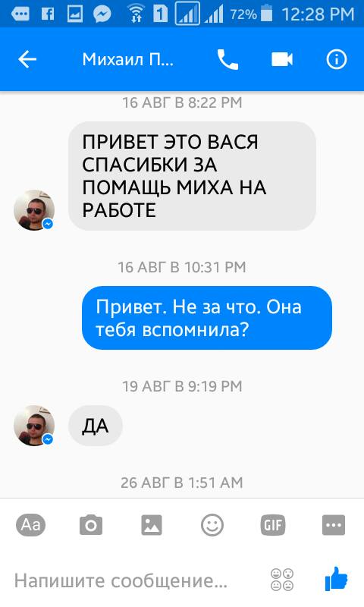Open the smiley stickers panel

[212, 525]
